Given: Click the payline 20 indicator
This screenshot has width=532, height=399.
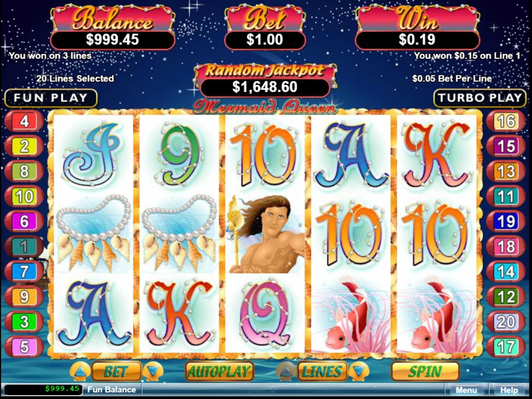Looking at the screenshot, I should click(506, 322).
